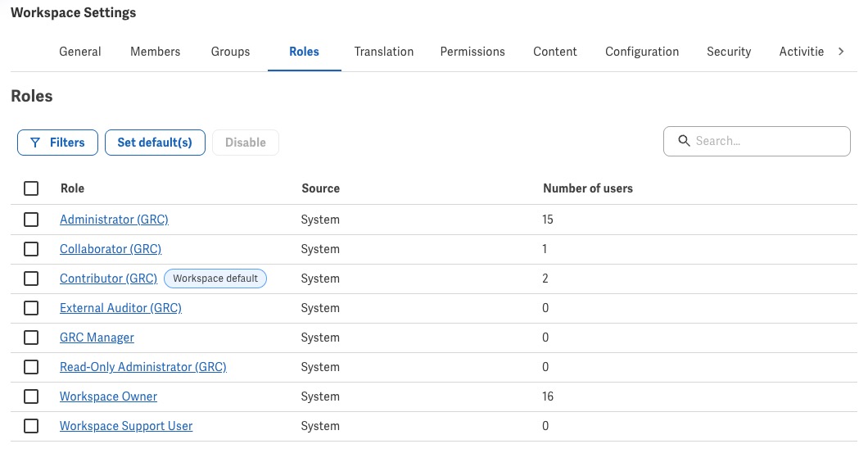Screen dimensions: 868x453
Task: Check the Workspace Support User checkbox
Action: (x=31, y=426)
